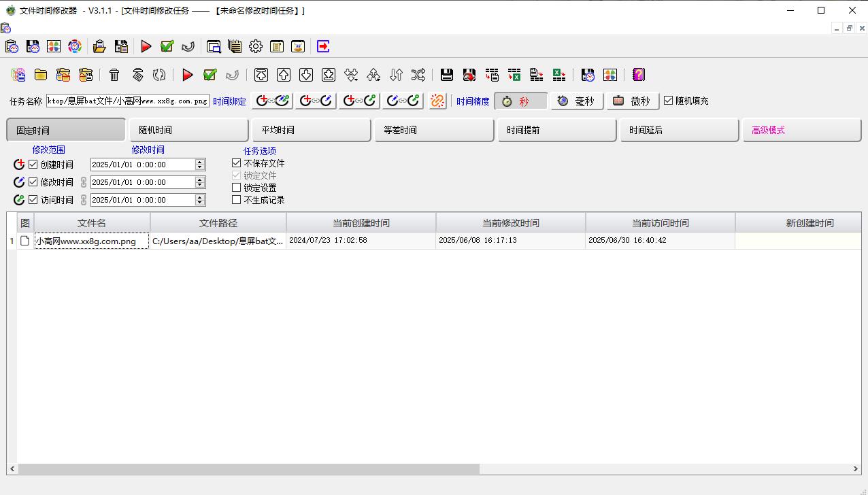Click the unlink broken chain icon
868x495 pixels.
coord(438,101)
